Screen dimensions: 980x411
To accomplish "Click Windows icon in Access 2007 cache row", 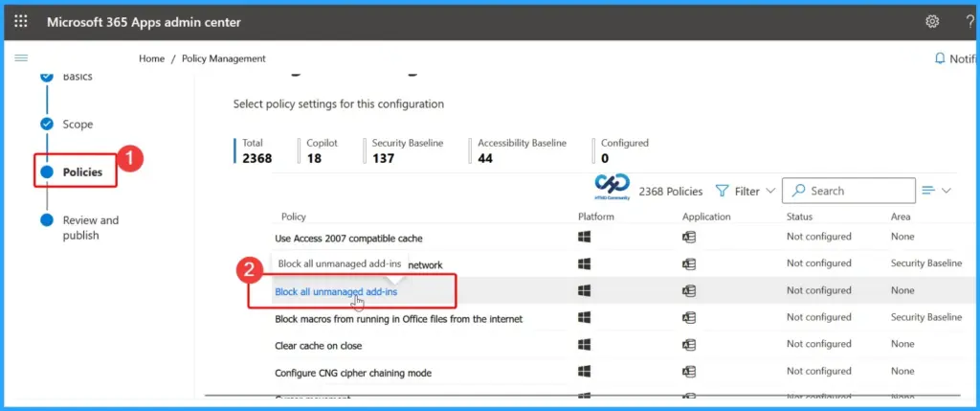I will click(585, 237).
